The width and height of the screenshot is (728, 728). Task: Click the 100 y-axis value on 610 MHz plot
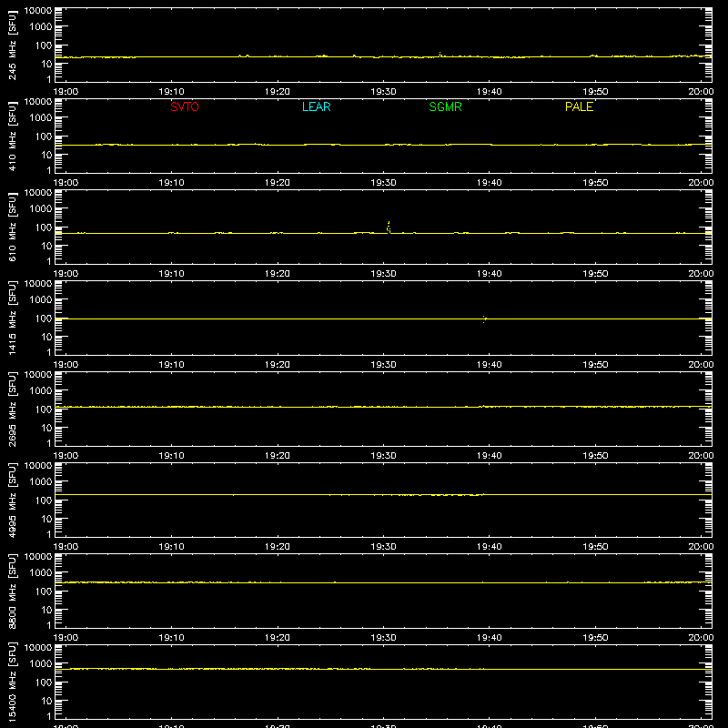point(44,227)
